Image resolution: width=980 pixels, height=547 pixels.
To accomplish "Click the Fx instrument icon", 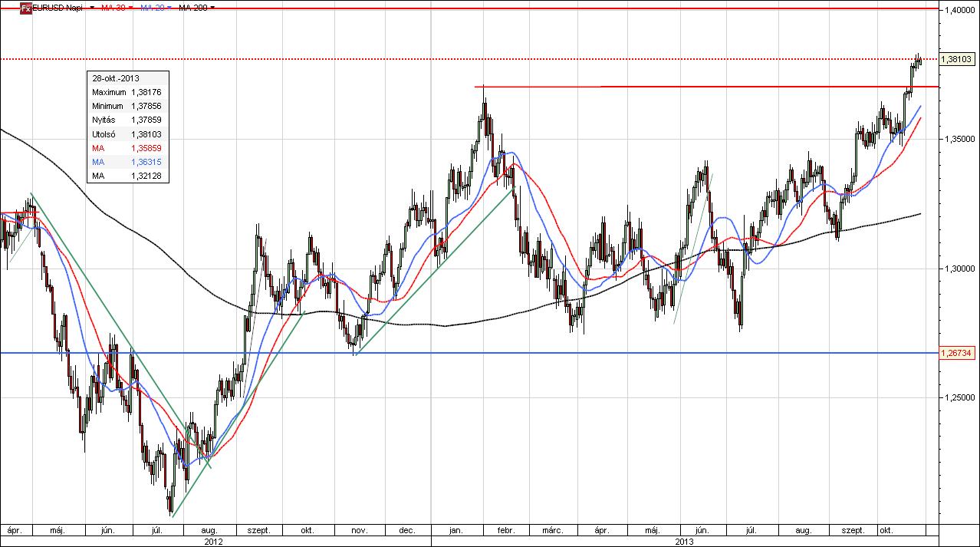I will pyautogui.click(x=25, y=7).
